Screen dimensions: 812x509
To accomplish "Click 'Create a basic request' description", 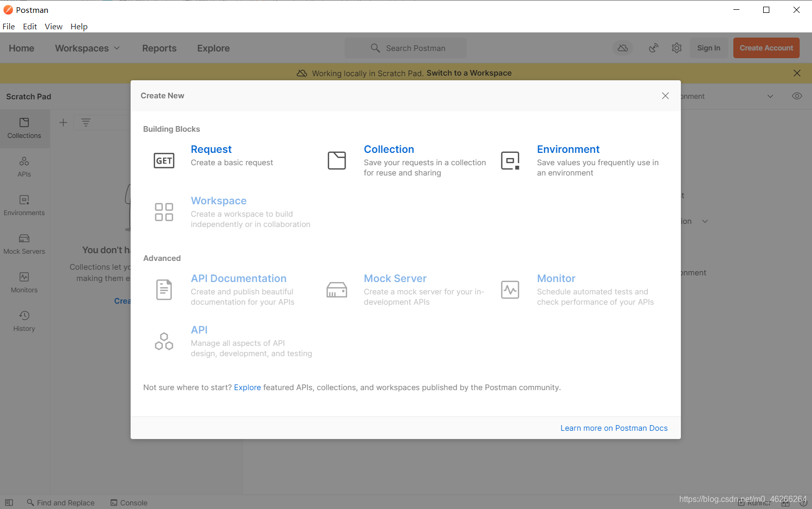I will click(x=232, y=163).
